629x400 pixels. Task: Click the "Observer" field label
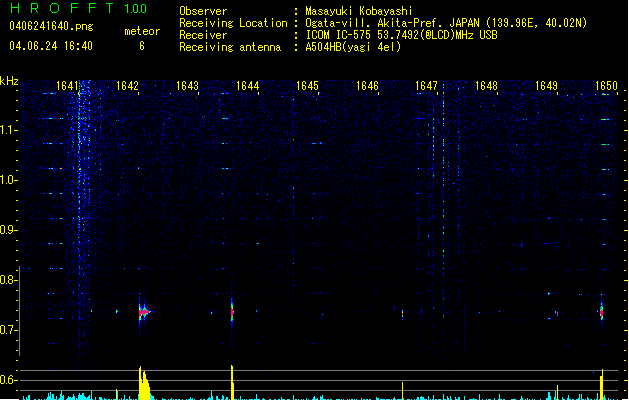[203, 11]
